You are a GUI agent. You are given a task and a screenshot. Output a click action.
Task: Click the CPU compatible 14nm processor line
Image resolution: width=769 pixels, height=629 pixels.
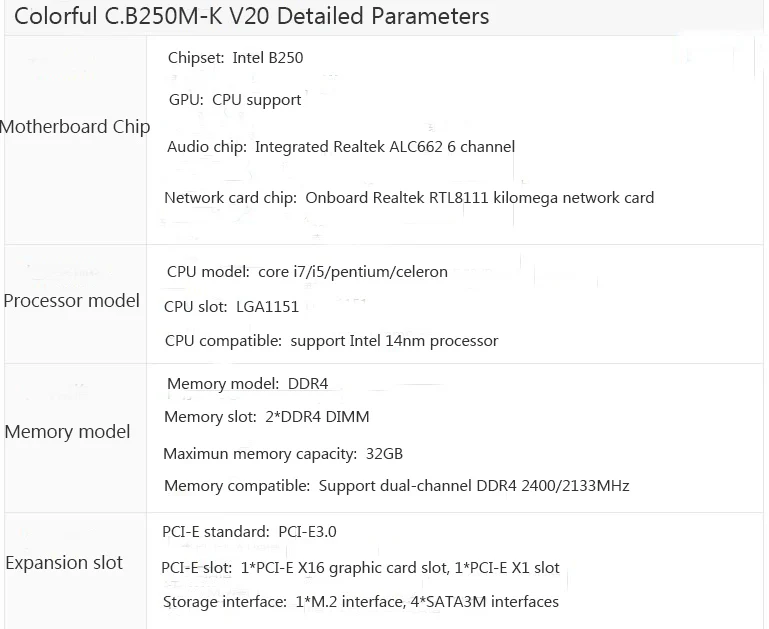(332, 341)
